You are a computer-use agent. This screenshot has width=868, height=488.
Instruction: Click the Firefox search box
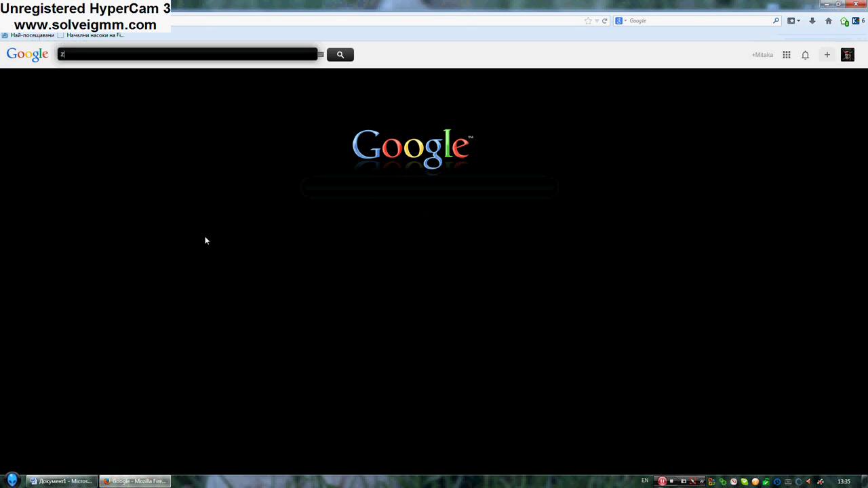pos(698,21)
